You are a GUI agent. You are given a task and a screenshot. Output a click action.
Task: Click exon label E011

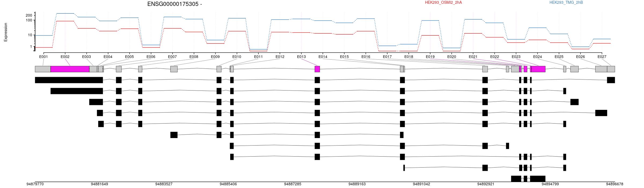[x=258, y=57]
